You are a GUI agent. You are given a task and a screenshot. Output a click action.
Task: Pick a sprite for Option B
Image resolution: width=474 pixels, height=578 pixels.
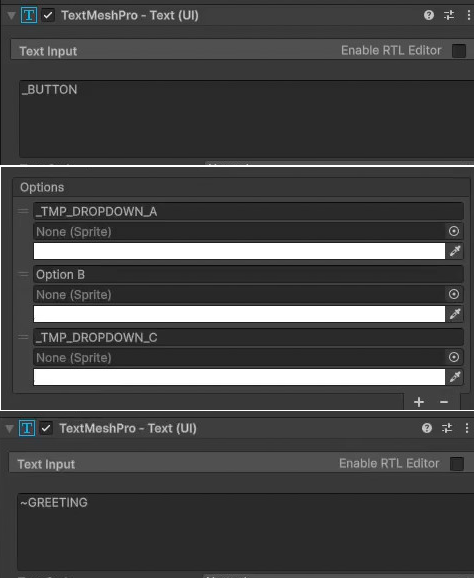[x=454, y=294]
